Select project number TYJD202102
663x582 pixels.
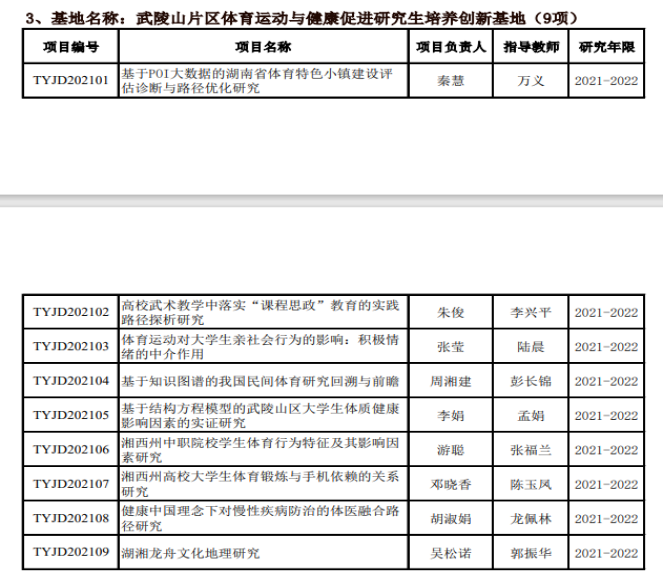coord(71,312)
